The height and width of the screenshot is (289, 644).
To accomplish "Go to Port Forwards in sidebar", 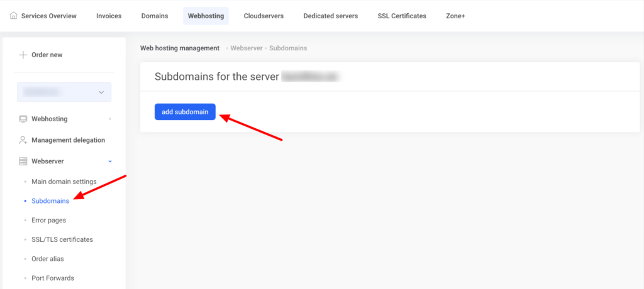I will (x=53, y=278).
